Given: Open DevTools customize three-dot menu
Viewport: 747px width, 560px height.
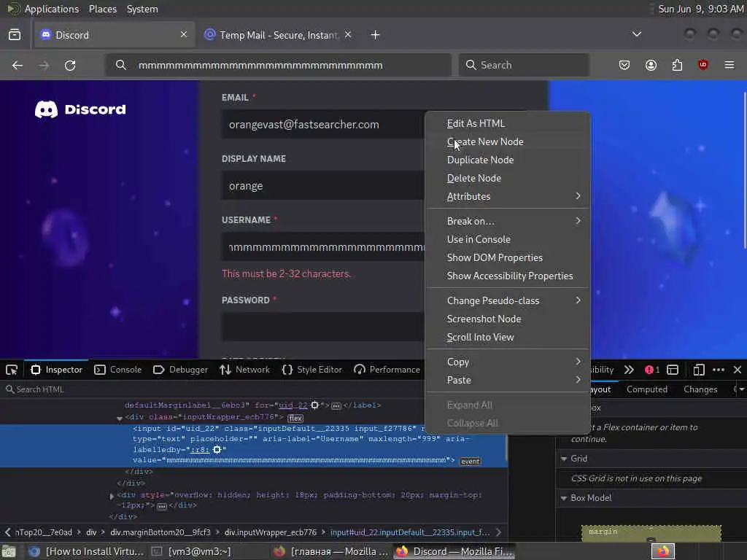Looking at the screenshot, I should pos(719,370).
